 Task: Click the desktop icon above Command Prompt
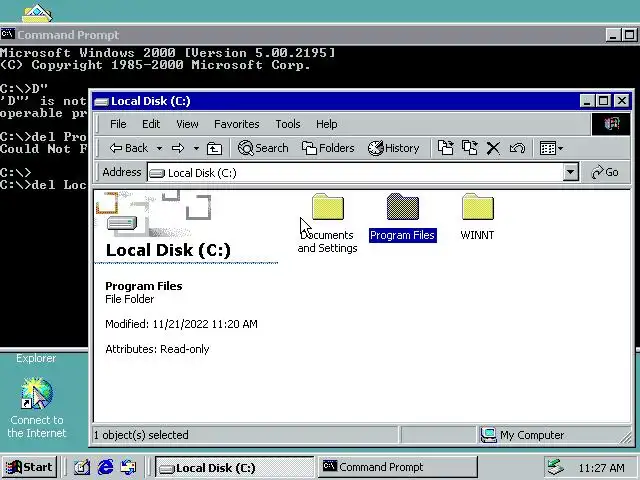[x=37, y=13]
